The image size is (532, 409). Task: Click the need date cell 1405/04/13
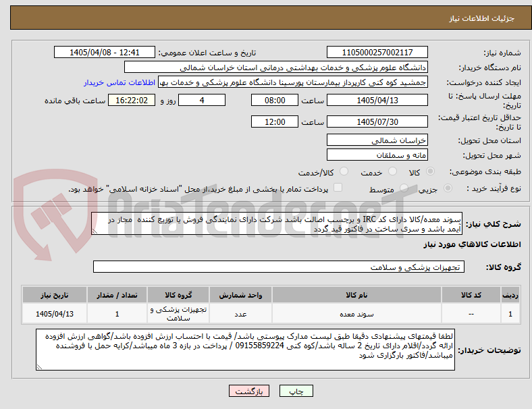[x=55, y=314]
